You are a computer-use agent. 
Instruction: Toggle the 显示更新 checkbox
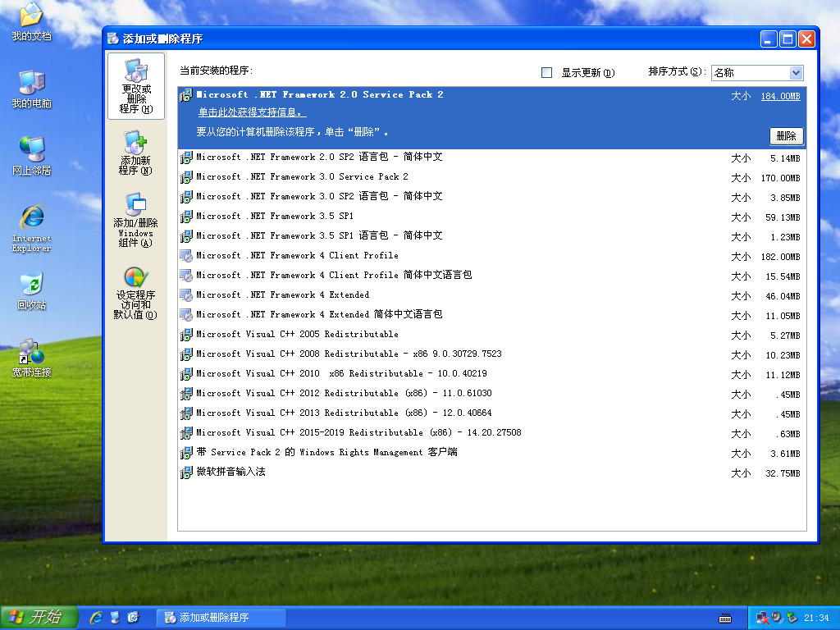tap(546, 72)
